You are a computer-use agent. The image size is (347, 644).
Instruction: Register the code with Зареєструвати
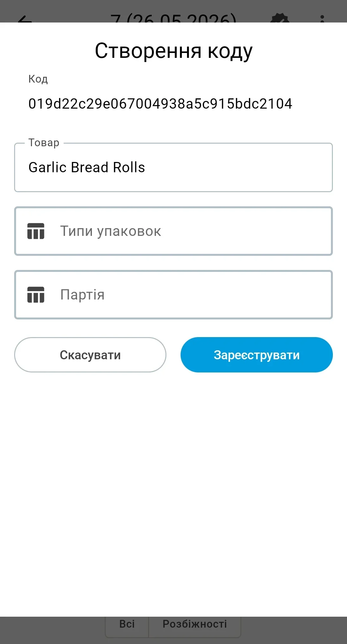[x=256, y=355]
